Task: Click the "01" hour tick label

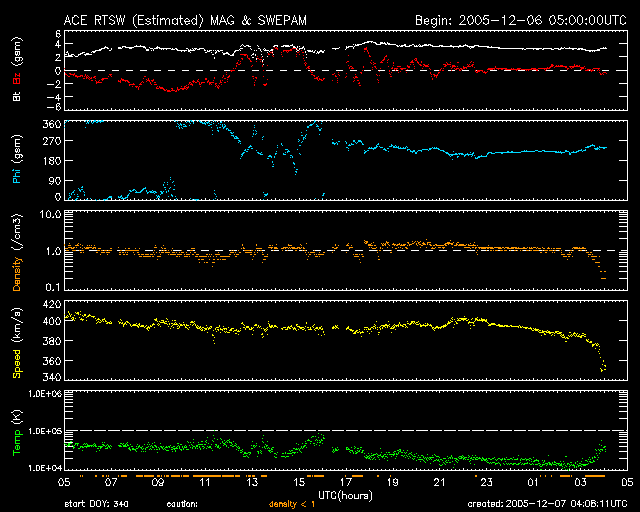Action: tap(533, 483)
